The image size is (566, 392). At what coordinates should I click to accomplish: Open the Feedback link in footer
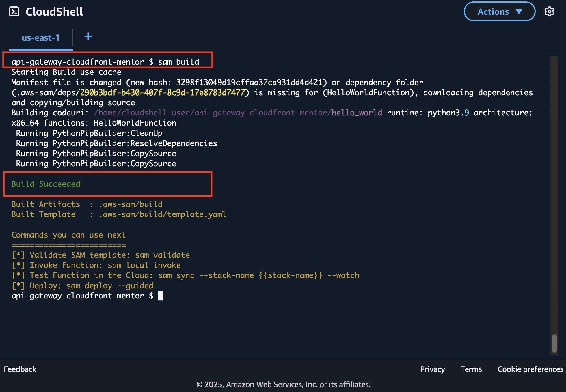20,369
